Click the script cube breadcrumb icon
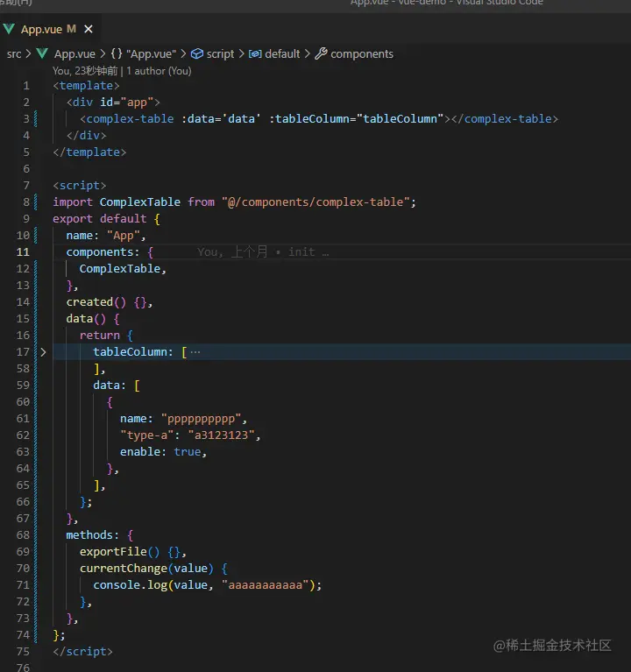Viewport: 631px width, 672px height. click(197, 54)
